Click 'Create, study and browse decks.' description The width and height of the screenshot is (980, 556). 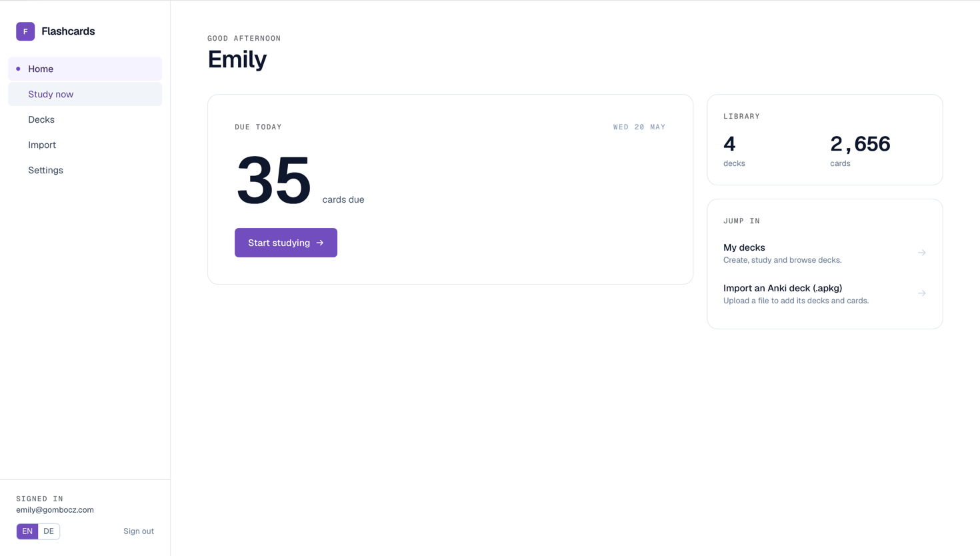(782, 260)
